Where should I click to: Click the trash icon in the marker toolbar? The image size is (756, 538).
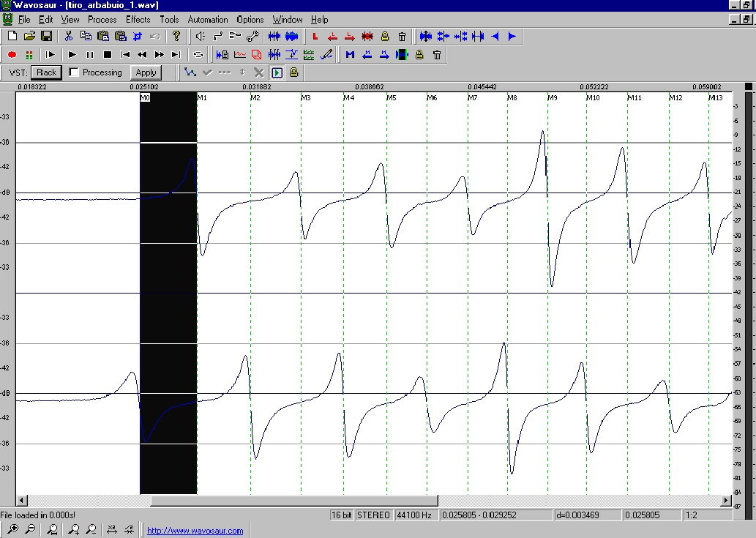pos(437,54)
